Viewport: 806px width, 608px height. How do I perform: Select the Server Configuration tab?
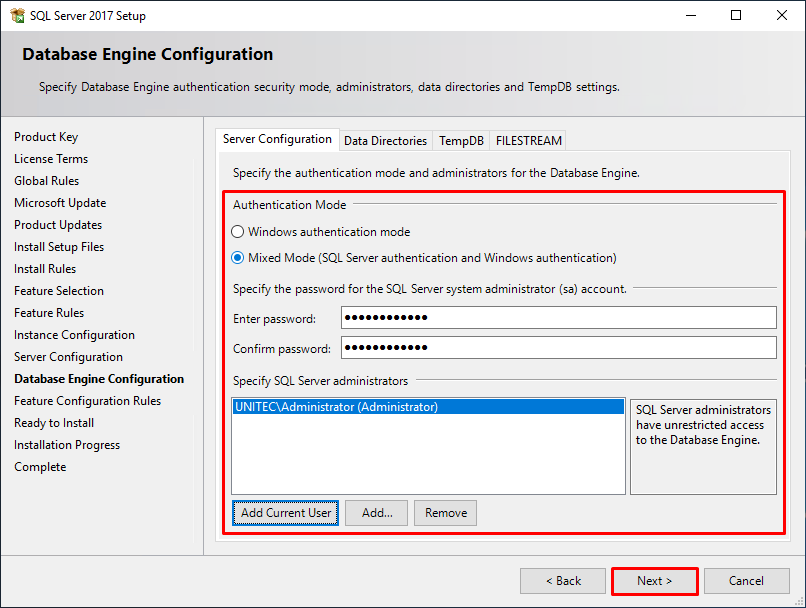(x=277, y=139)
